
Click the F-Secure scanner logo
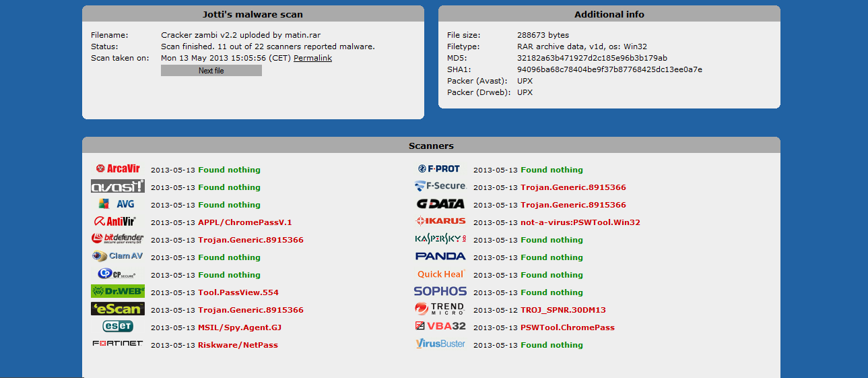coord(440,186)
